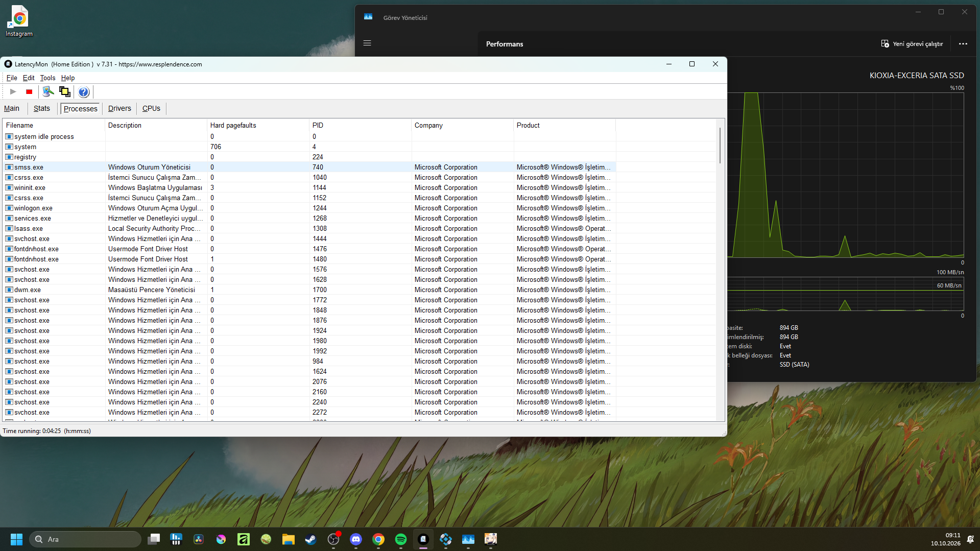Image resolution: width=980 pixels, height=551 pixels.
Task: Open the blue help question mark icon
Action: pyautogui.click(x=84, y=92)
